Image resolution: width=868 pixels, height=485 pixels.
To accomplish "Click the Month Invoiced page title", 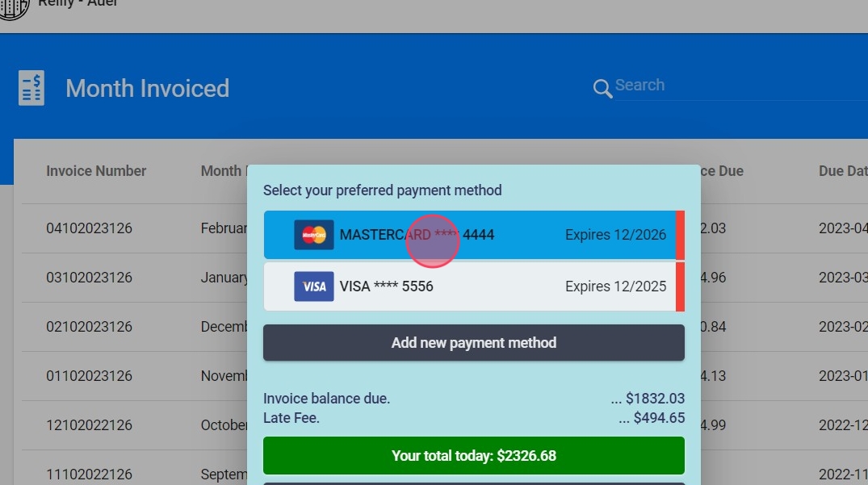I will tap(147, 89).
